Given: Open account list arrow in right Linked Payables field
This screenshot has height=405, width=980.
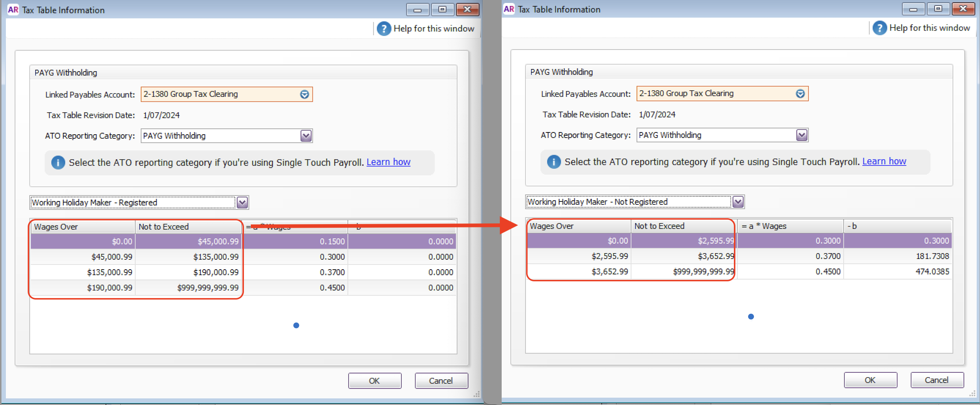Looking at the screenshot, I should tap(800, 94).
